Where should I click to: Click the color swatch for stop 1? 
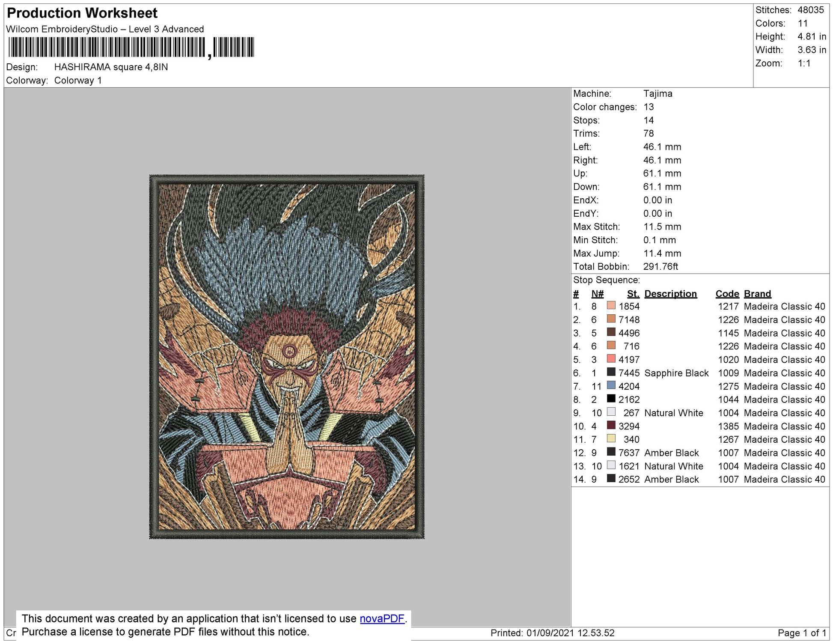click(x=611, y=306)
